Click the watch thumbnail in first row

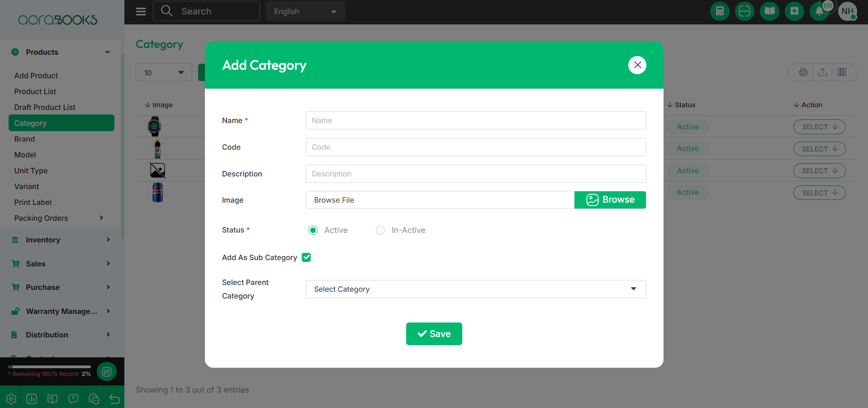(x=154, y=127)
